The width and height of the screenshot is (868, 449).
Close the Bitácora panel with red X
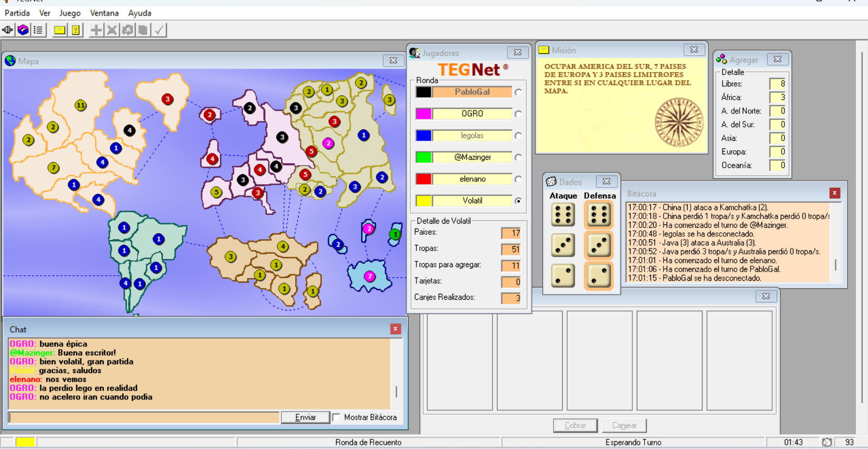tap(835, 193)
